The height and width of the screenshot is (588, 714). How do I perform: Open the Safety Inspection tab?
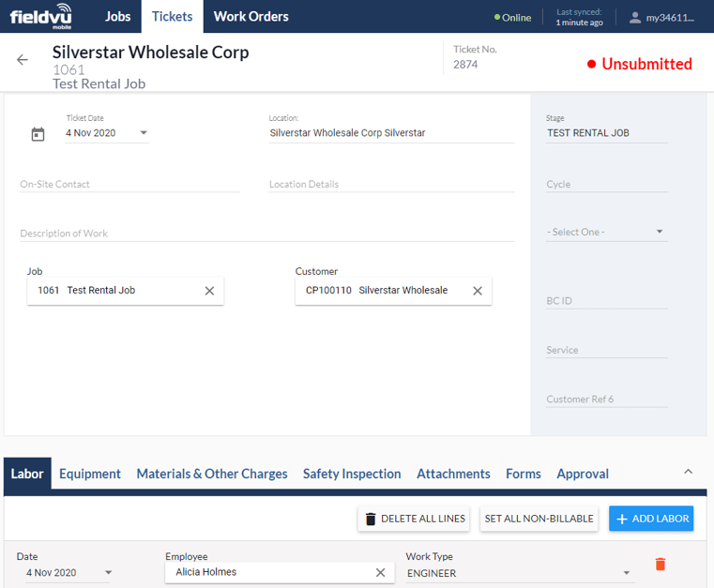(x=352, y=474)
